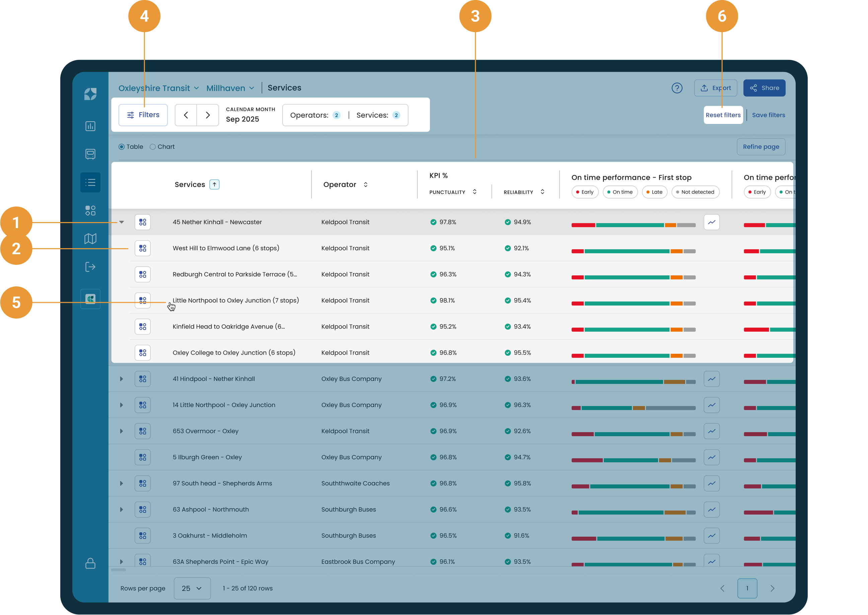
Task: Click the Share button
Action: coord(764,88)
